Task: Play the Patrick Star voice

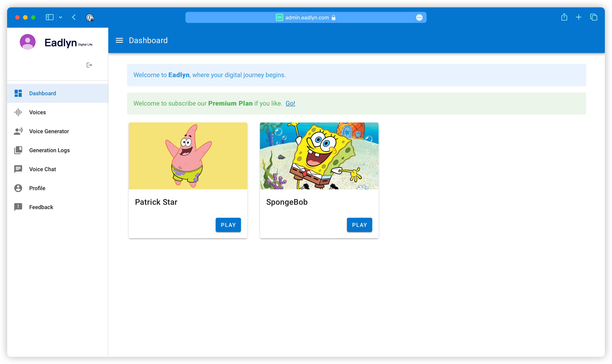Action: pos(228,225)
